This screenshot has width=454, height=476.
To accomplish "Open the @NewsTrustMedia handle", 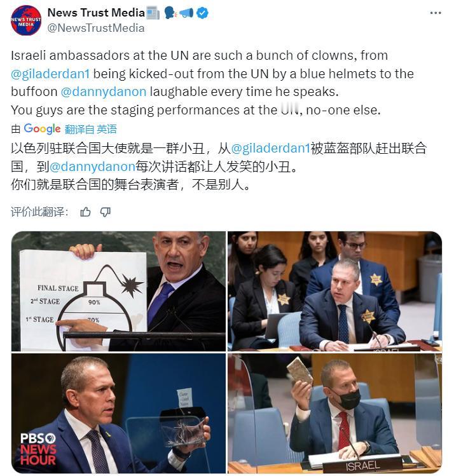I will tap(96, 28).
